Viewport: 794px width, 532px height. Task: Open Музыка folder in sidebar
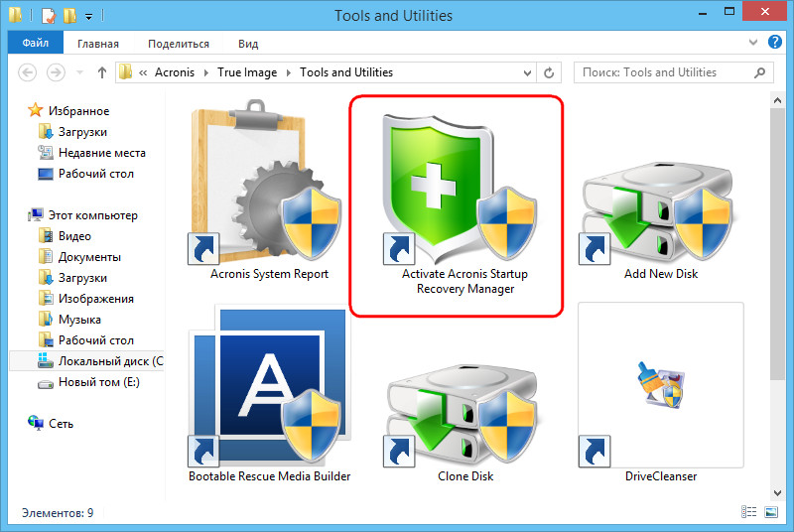(x=79, y=320)
